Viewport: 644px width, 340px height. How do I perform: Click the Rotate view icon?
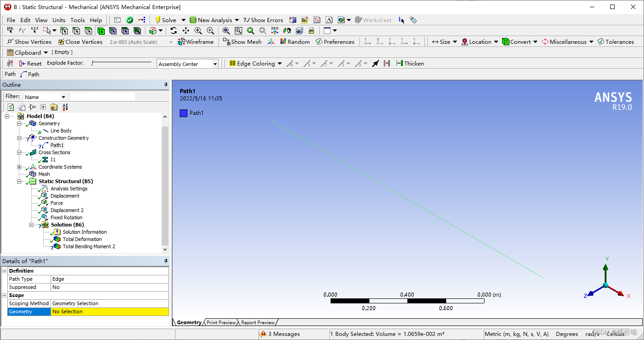[173, 31]
